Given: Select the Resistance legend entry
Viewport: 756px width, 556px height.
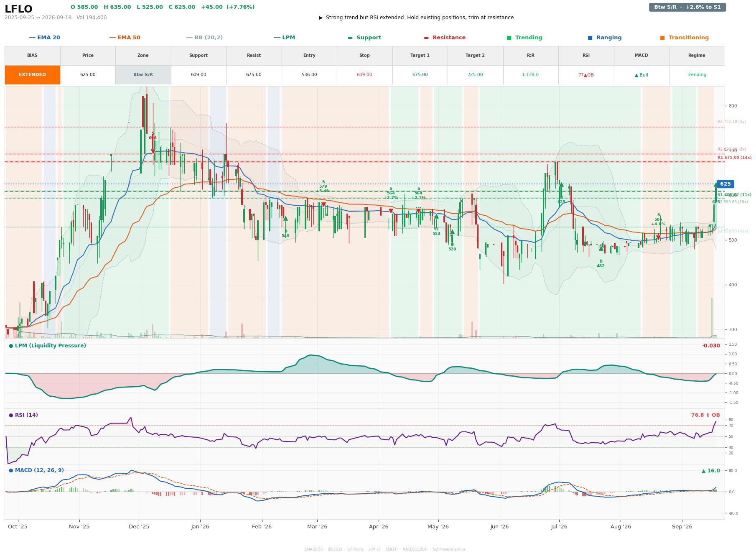Looking at the screenshot, I should tap(445, 38).
